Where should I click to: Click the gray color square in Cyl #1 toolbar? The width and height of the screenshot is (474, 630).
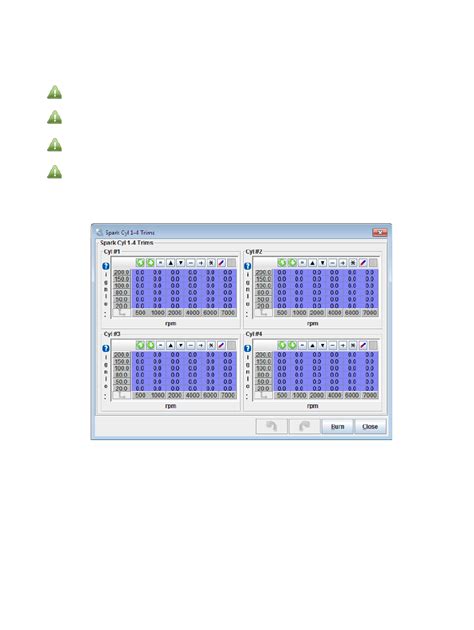click(x=231, y=263)
